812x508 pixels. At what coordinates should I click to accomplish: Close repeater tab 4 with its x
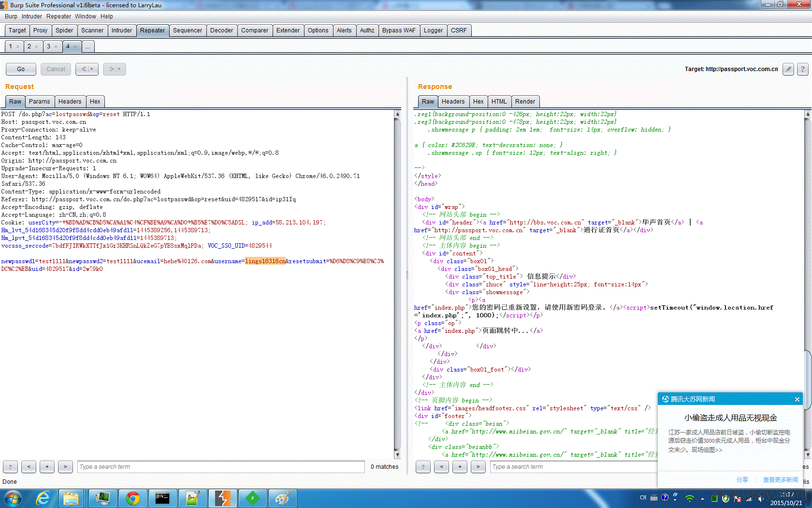click(x=75, y=47)
